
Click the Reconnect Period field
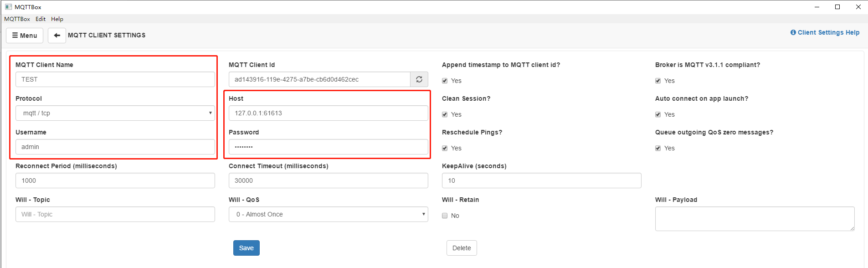coord(115,180)
